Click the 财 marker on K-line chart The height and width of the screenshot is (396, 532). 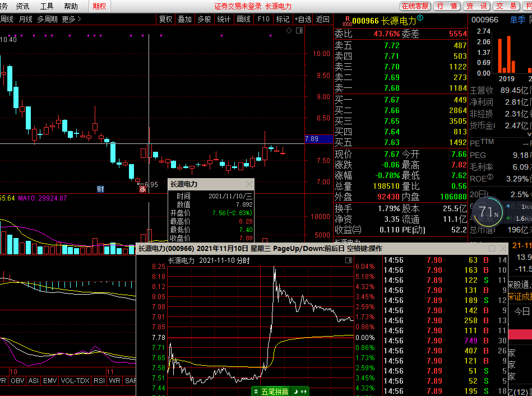(x=100, y=189)
